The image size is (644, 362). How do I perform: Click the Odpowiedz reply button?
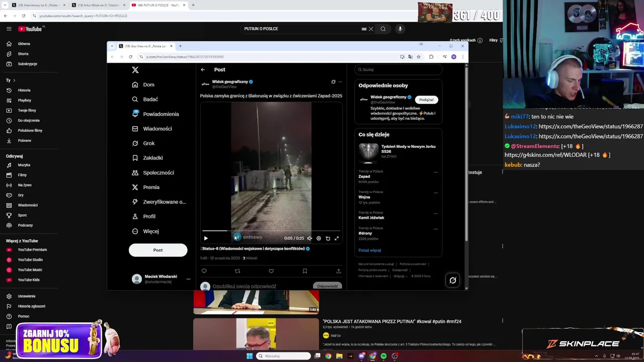tap(328, 286)
